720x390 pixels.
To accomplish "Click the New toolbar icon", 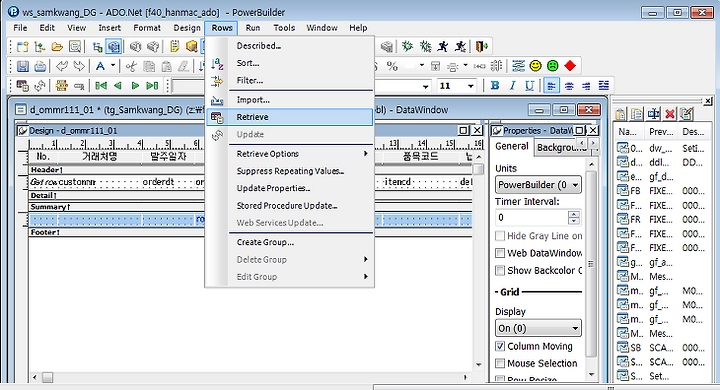I will tap(22, 46).
